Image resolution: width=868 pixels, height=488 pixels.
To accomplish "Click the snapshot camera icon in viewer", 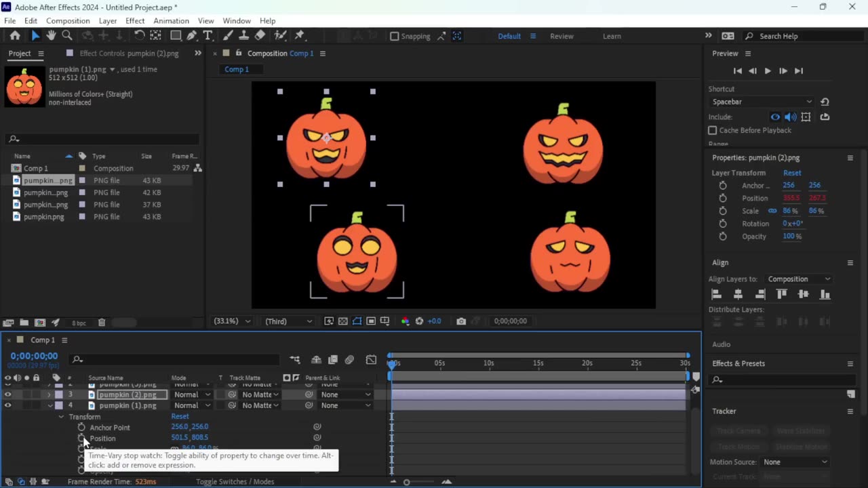I will 461,321.
